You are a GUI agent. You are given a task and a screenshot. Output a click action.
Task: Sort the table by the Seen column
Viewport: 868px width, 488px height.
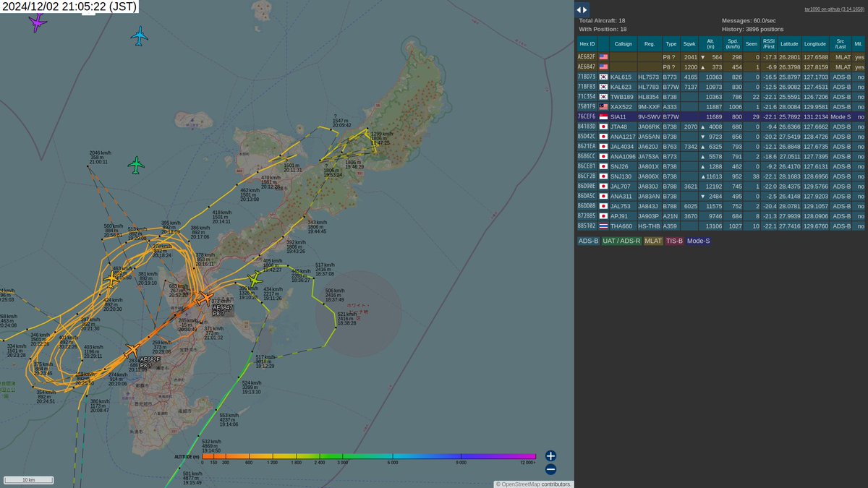click(752, 44)
